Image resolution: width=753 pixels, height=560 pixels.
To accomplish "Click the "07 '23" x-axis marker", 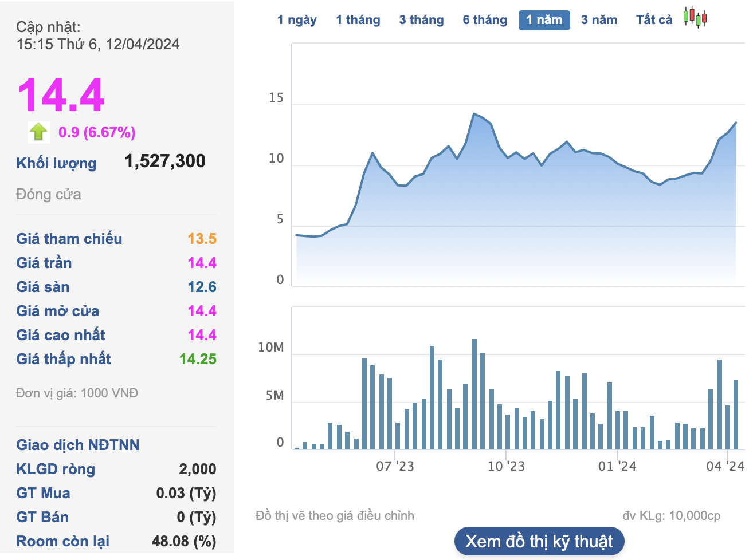I will [x=395, y=466].
